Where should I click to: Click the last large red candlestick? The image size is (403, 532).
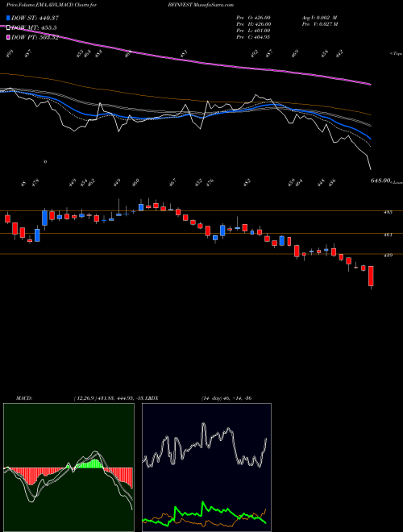(371, 276)
